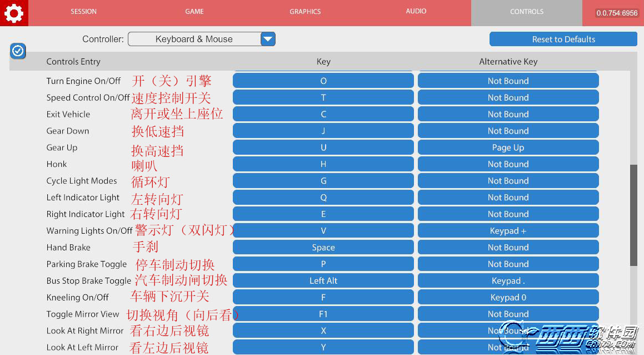Change Look At Right Mirror key X

tap(323, 331)
